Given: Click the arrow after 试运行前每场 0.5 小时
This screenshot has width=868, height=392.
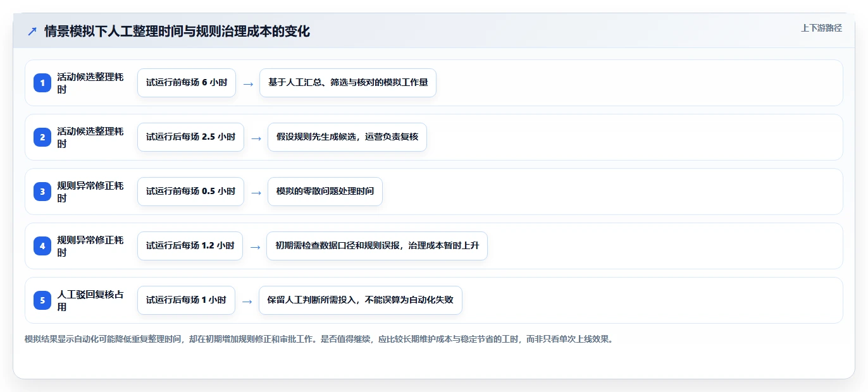Looking at the screenshot, I should [x=256, y=192].
